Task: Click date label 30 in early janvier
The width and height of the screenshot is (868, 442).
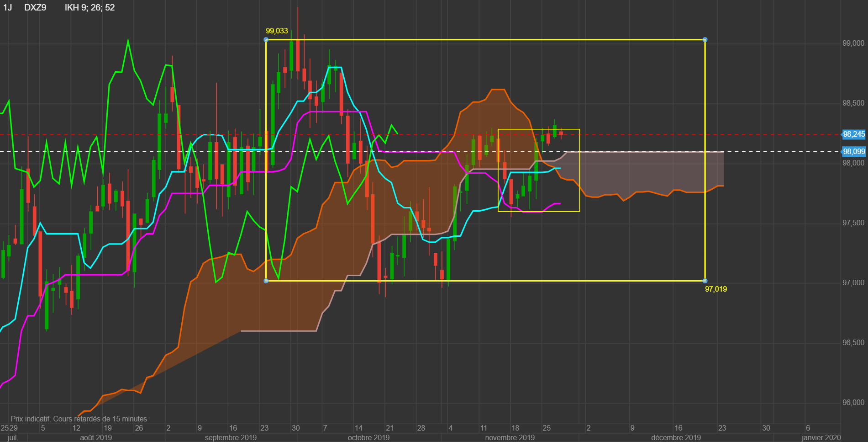Action: tap(766, 428)
